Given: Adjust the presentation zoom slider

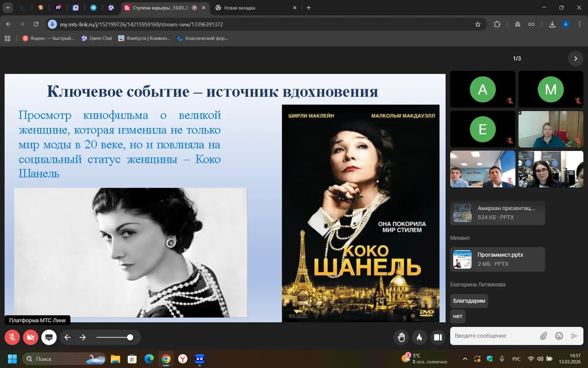Looking at the screenshot, I should click(115, 337).
